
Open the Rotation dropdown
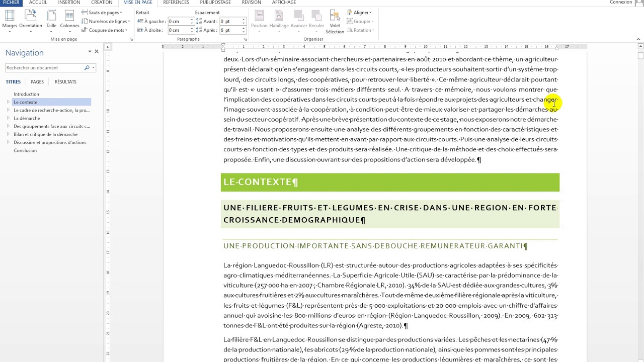point(361,30)
